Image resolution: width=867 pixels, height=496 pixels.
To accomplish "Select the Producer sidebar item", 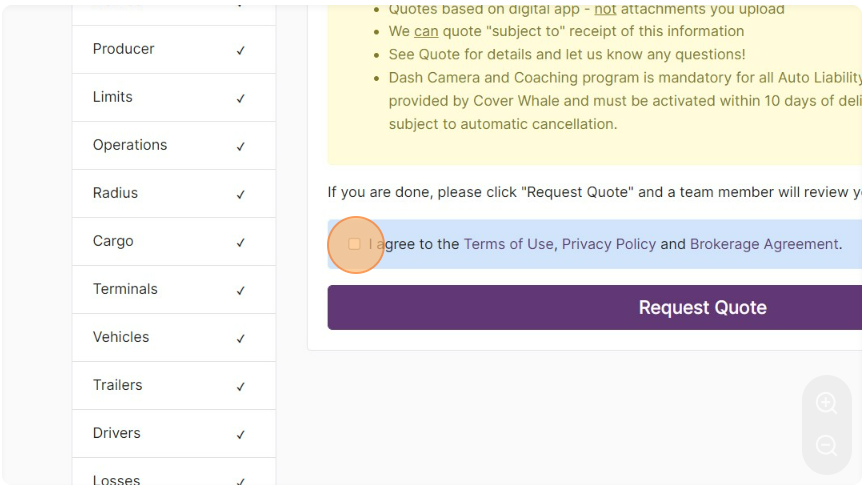I will tap(174, 49).
